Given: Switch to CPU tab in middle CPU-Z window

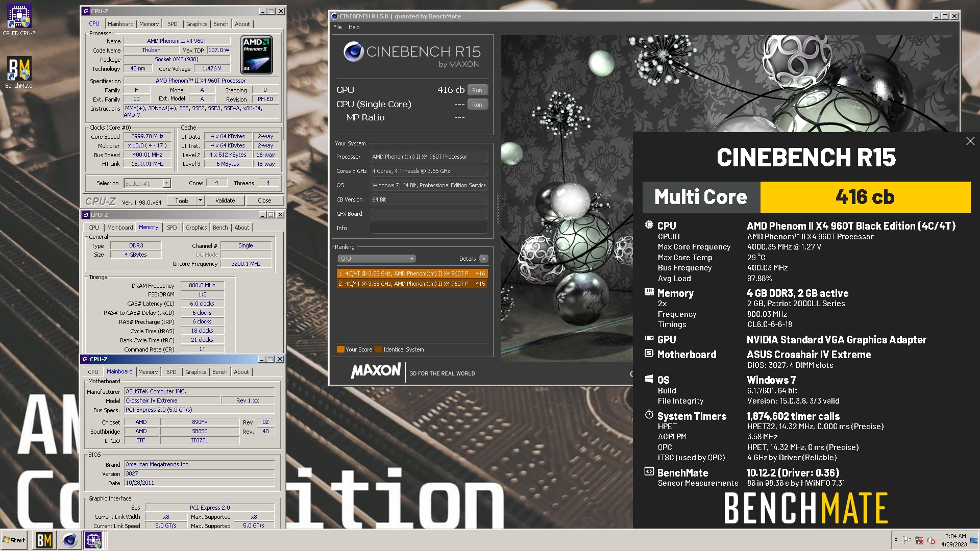Looking at the screenshot, I should click(93, 228).
